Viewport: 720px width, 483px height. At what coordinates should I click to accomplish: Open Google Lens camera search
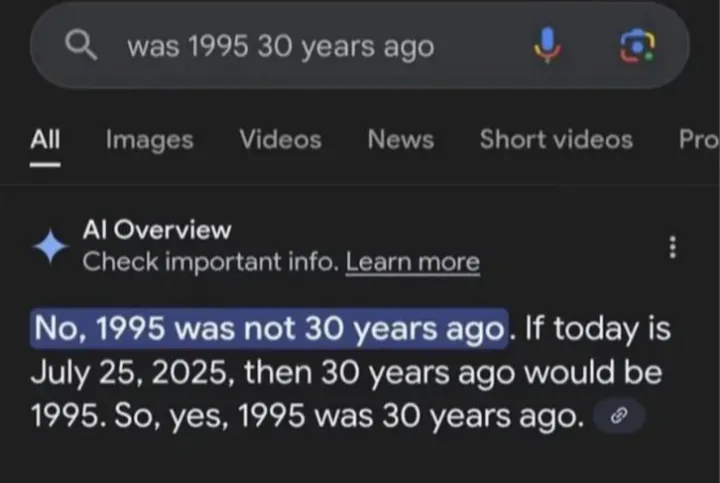637,45
